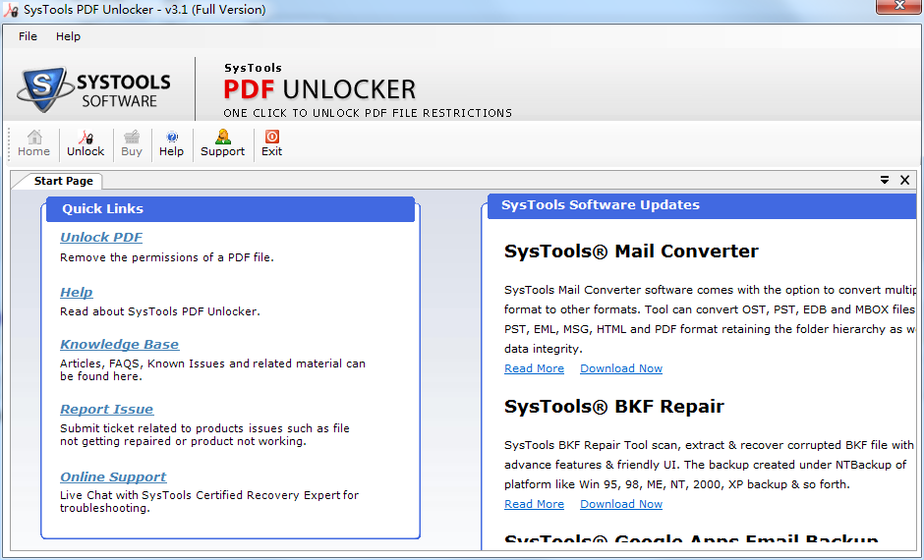Screen dimensions: 924x560
Task: Click Download Now for Mail Converter
Action: coord(620,368)
